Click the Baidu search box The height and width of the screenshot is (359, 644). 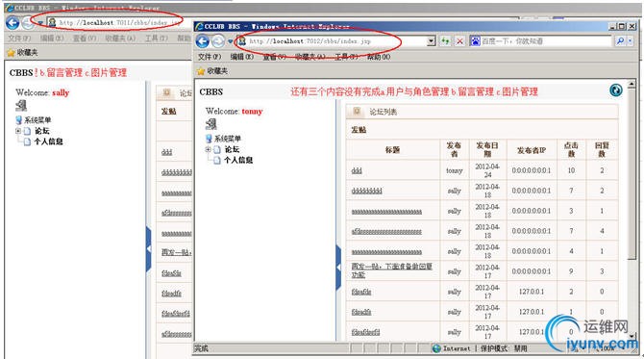(545, 41)
